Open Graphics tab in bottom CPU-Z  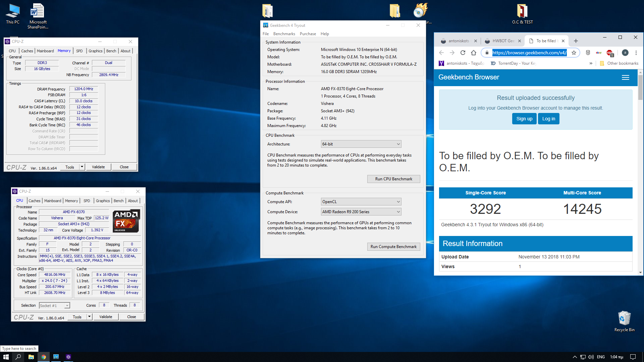[103, 201]
